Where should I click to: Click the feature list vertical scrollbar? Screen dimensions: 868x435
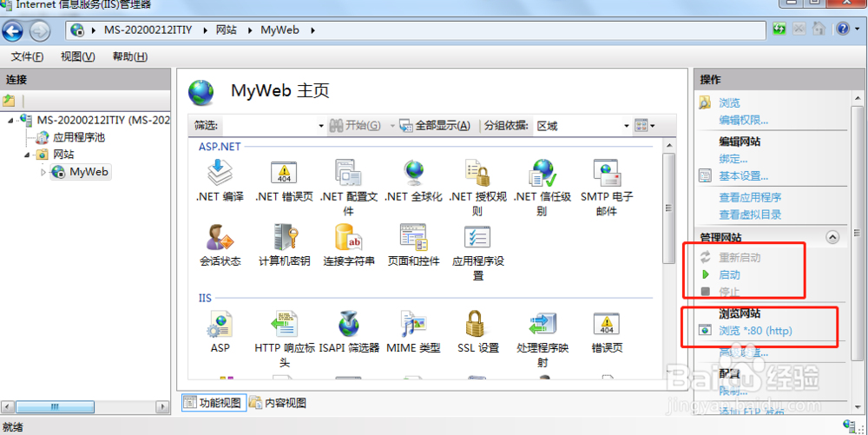[x=668, y=208]
